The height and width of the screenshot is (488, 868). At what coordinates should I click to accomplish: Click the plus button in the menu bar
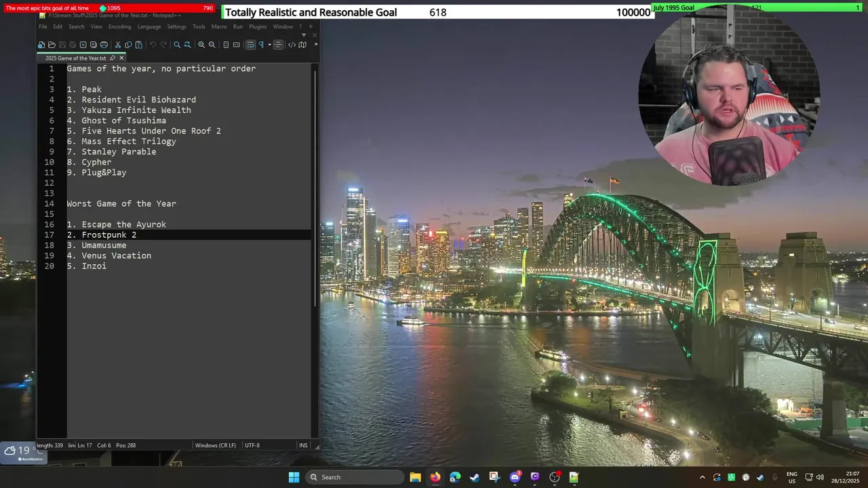pos(311,26)
